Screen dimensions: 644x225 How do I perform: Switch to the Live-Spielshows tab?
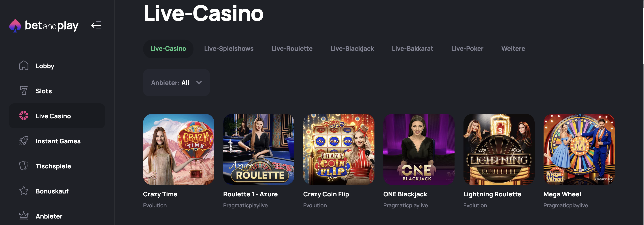pos(229,49)
